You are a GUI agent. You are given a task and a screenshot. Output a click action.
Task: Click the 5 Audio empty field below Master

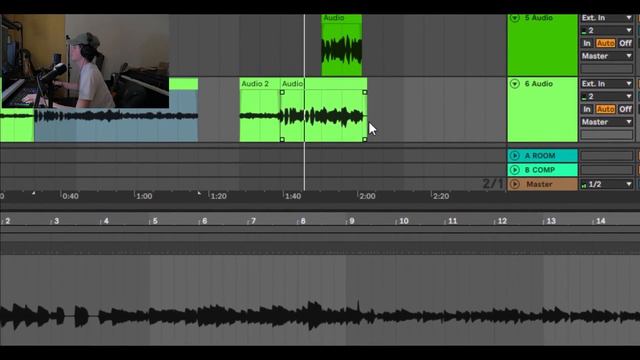point(607,69)
